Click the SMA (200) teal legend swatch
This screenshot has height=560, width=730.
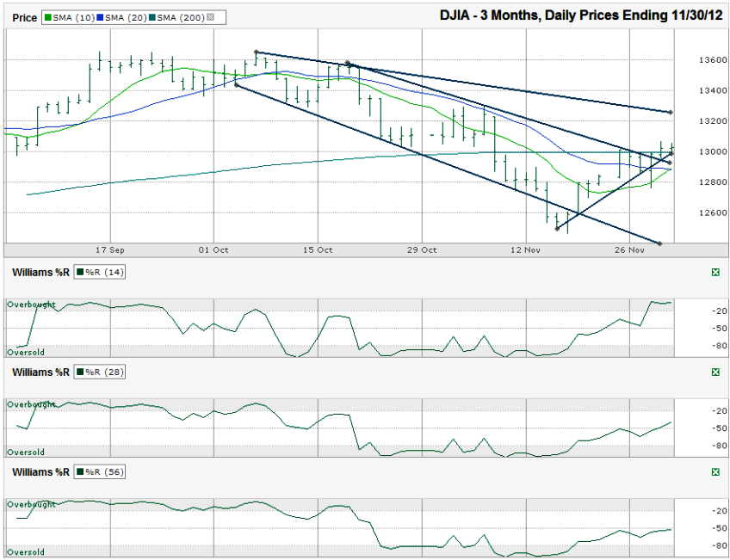point(152,18)
